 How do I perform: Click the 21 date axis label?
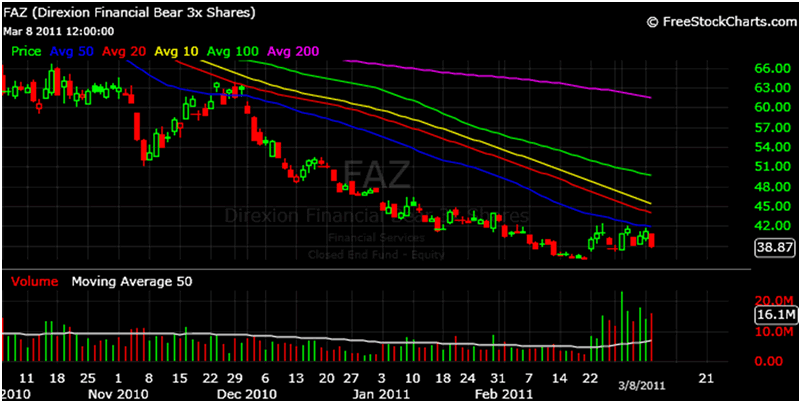pyautogui.click(x=707, y=379)
